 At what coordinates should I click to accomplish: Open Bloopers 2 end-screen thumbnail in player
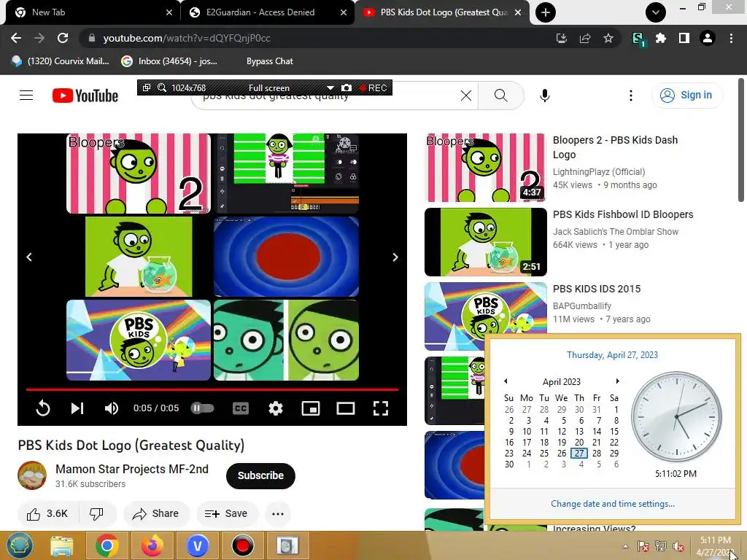click(139, 174)
